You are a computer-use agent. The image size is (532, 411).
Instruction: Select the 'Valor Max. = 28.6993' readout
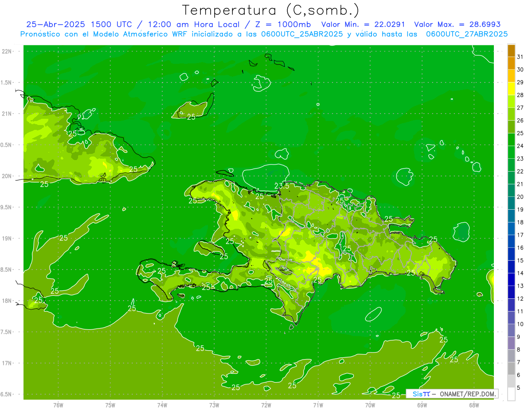click(x=457, y=24)
